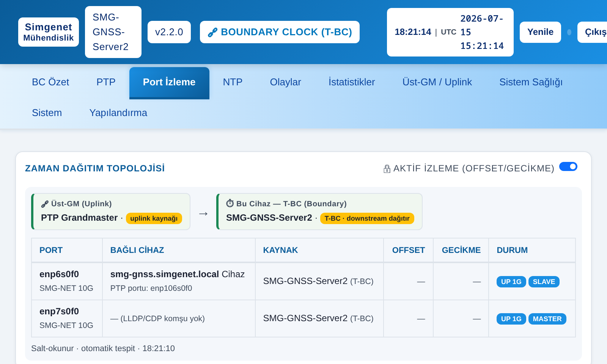Click the chain link icon in Boundary Clock badge
The image size is (607, 364).
(x=212, y=33)
